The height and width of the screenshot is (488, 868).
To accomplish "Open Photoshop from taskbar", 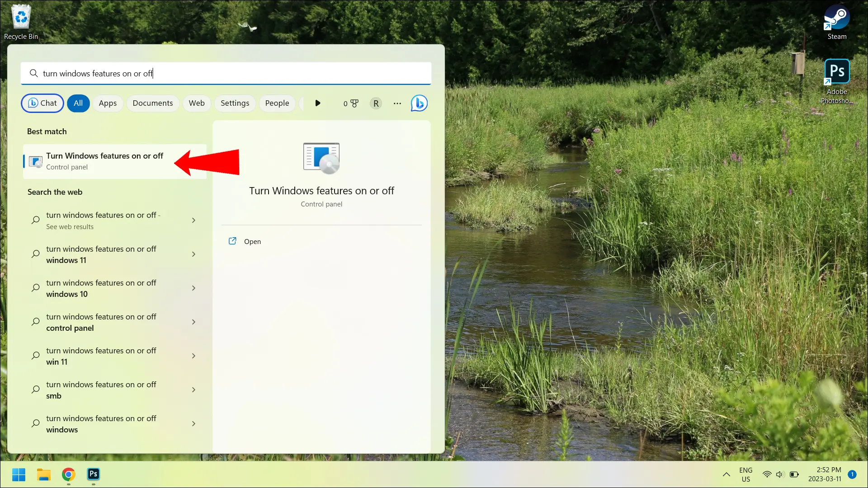I will [94, 474].
